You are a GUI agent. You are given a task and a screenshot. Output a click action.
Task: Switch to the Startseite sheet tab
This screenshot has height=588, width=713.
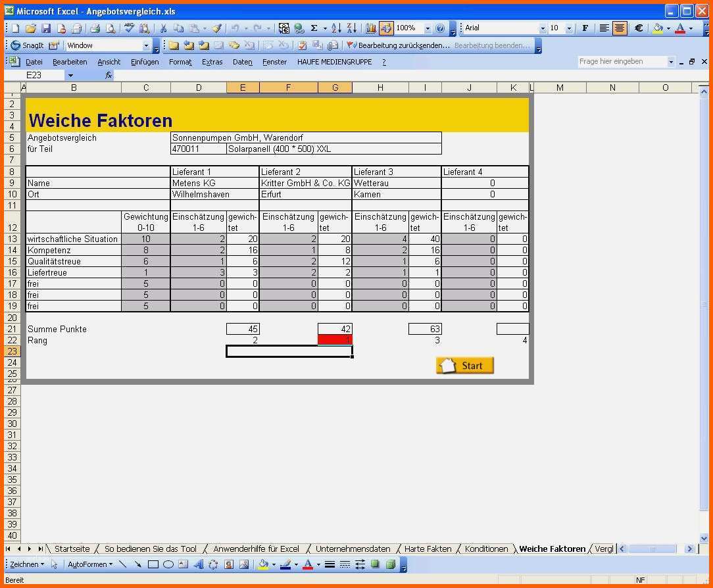point(72,549)
